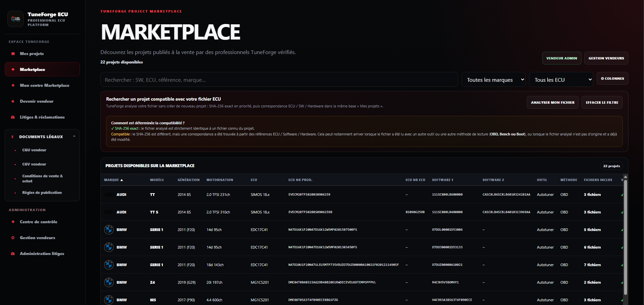Click the Administration litiges icon
Image resolution: width=644 pixels, height=305 pixels.
(13, 254)
